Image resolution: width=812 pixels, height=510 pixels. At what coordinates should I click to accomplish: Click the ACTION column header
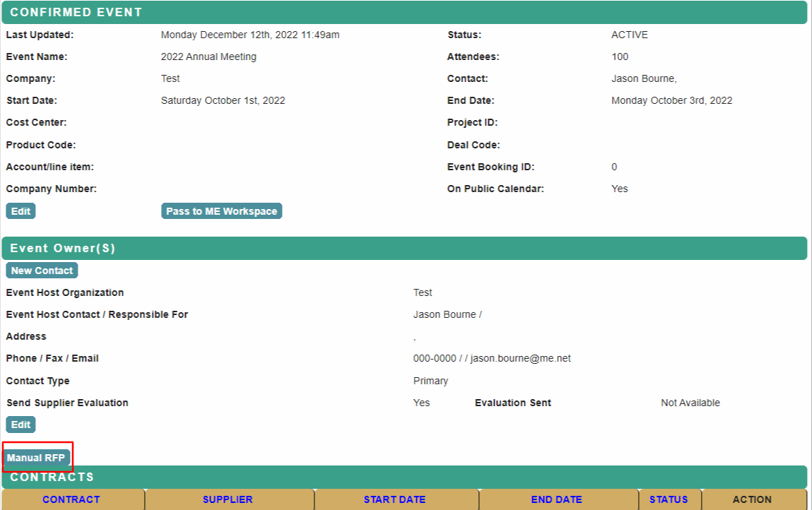click(x=752, y=499)
